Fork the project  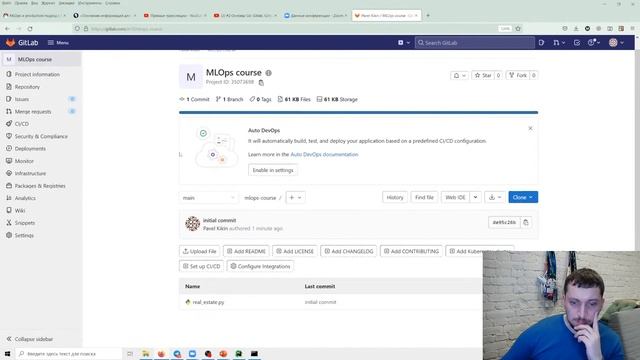click(x=518, y=75)
